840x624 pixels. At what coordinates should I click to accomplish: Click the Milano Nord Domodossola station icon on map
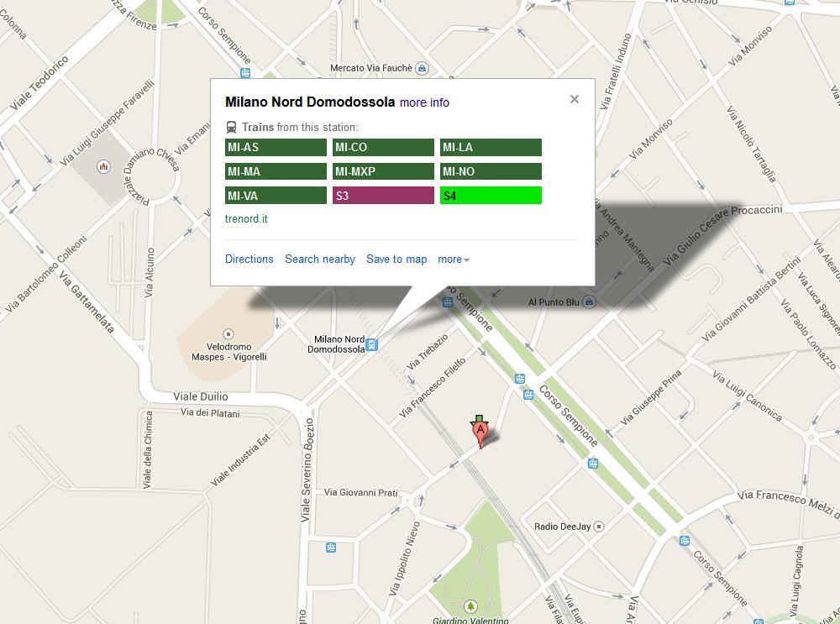point(371,345)
